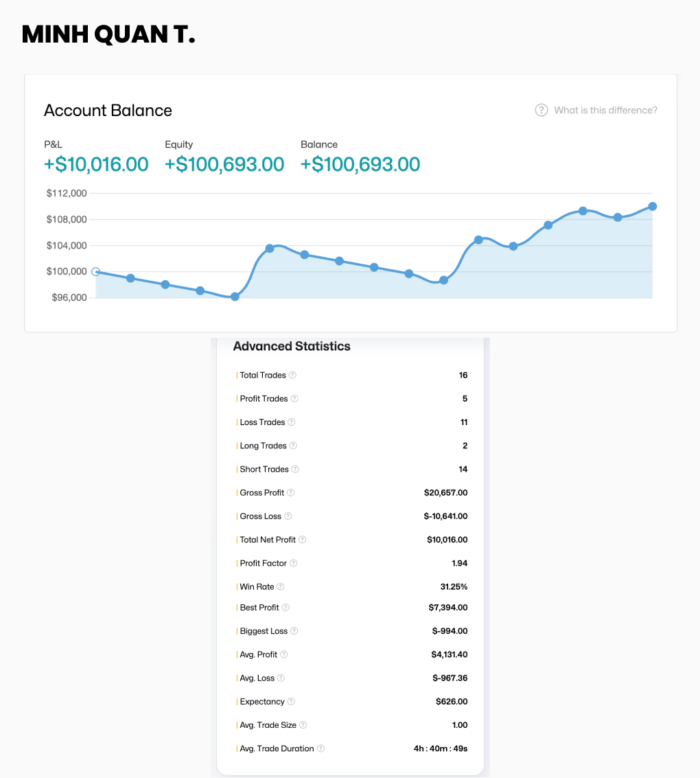700x778 pixels.
Task: Select the last data point on the balance chart
Action: tap(653, 206)
